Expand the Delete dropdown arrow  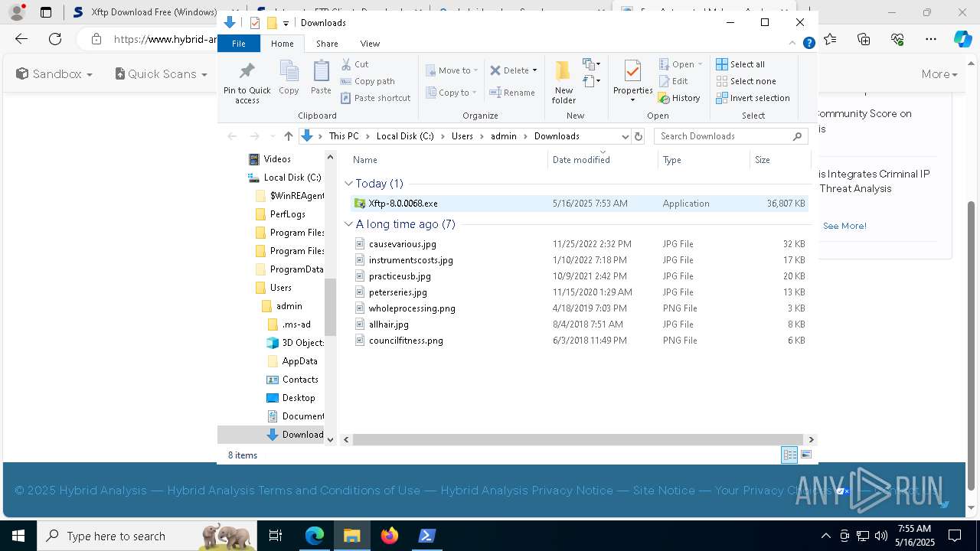(x=534, y=70)
